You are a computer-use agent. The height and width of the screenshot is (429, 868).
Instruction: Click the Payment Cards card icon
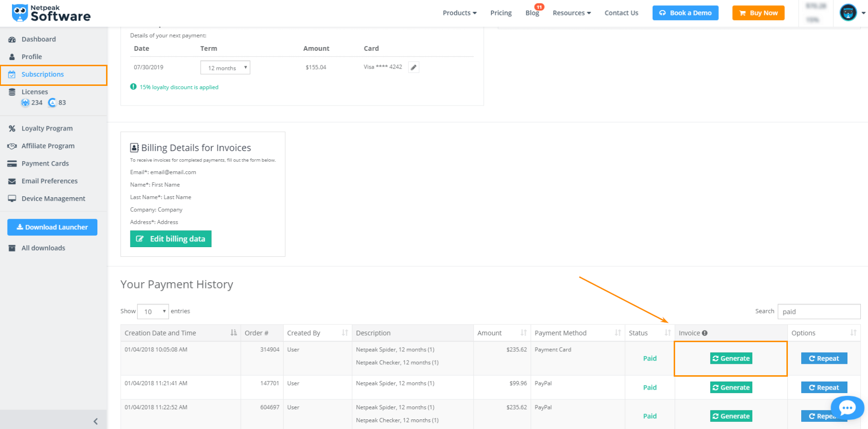pos(12,164)
